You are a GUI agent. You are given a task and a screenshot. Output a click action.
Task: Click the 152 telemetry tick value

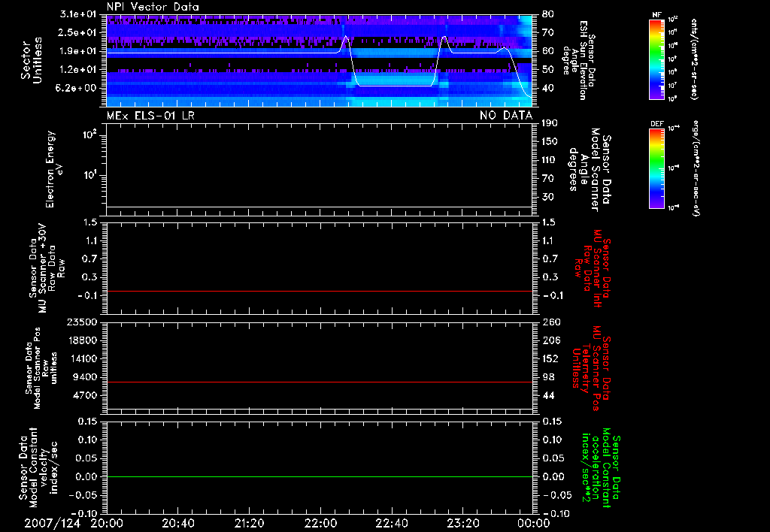pyautogui.click(x=550, y=358)
